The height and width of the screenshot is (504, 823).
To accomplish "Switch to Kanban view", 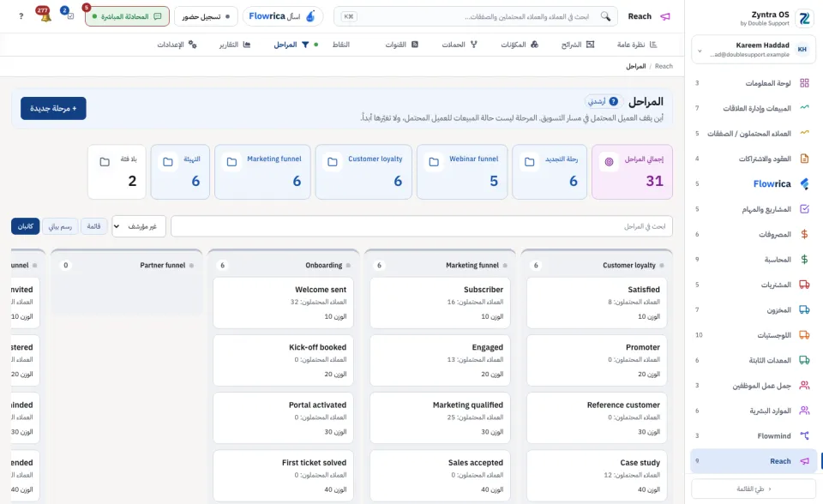I will (25, 226).
